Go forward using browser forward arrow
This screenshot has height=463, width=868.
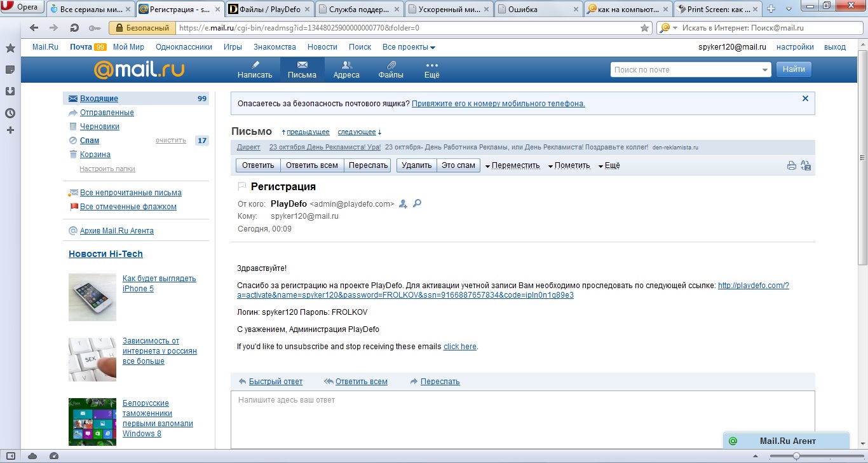click(x=54, y=28)
